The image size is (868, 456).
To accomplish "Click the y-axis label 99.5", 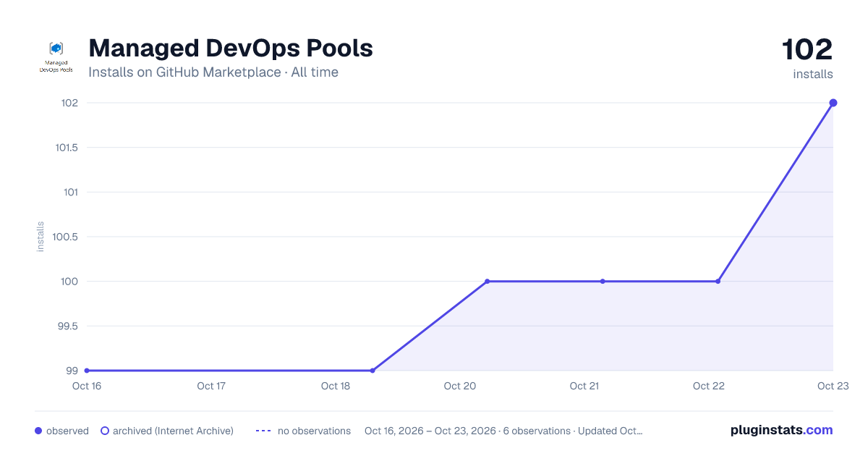I will (x=67, y=326).
